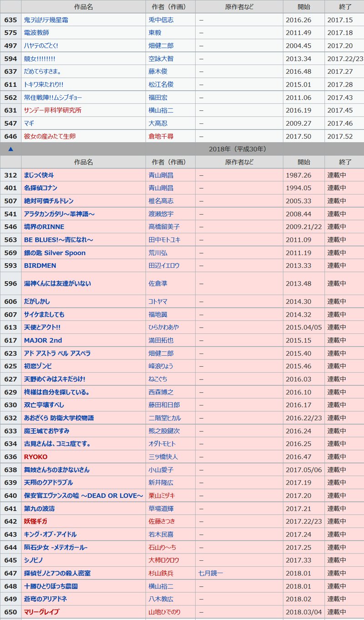Screen dimensions: 364x620
Task: Open the red link 彼女の産みたて生卵
Action: [x=50, y=136]
